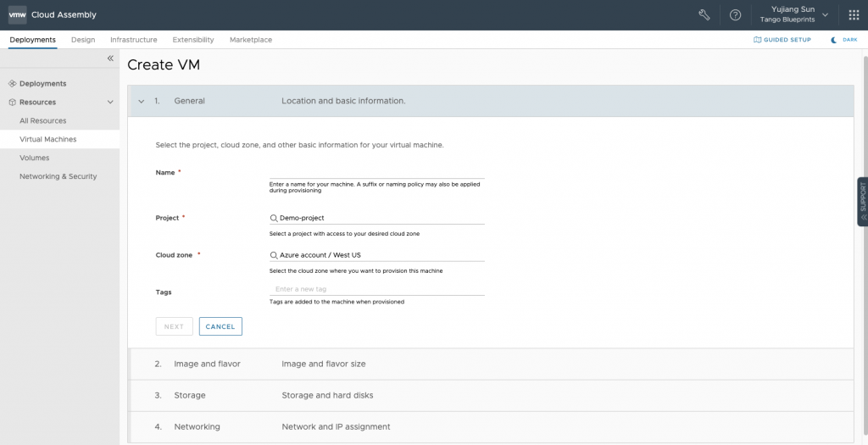Click the Guided Setup map icon
The image size is (868, 445).
pos(758,40)
